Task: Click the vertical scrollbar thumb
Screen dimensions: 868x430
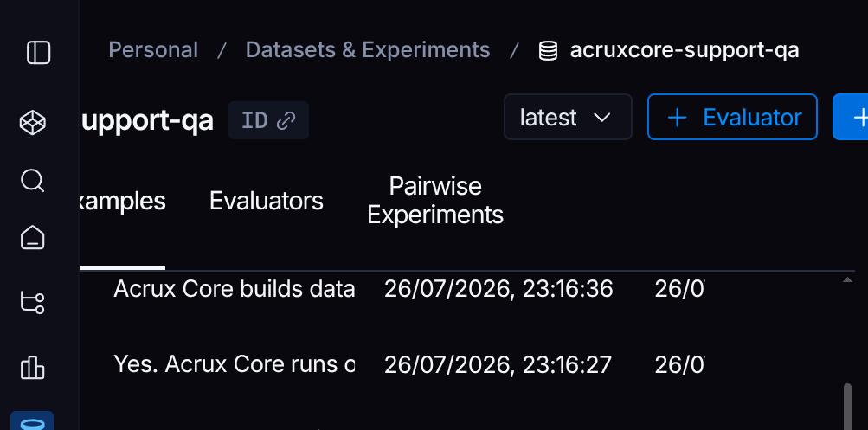Action: [x=847, y=406]
